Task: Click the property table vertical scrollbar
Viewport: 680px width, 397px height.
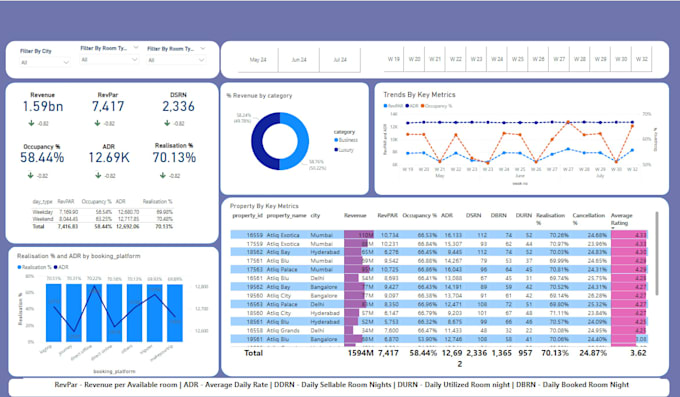Action: click(657, 254)
